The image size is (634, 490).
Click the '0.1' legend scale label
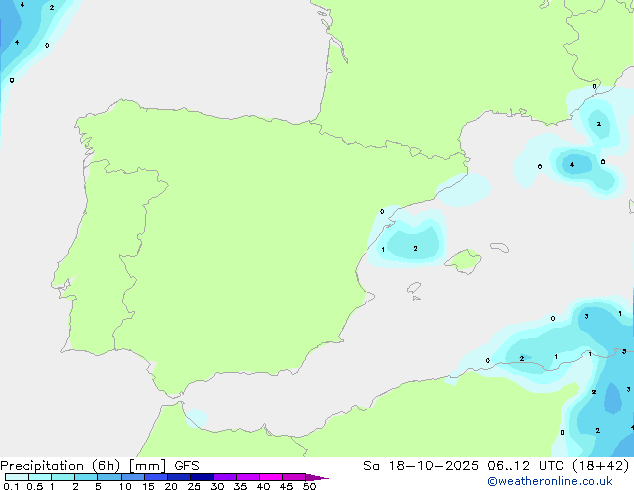point(11,486)
